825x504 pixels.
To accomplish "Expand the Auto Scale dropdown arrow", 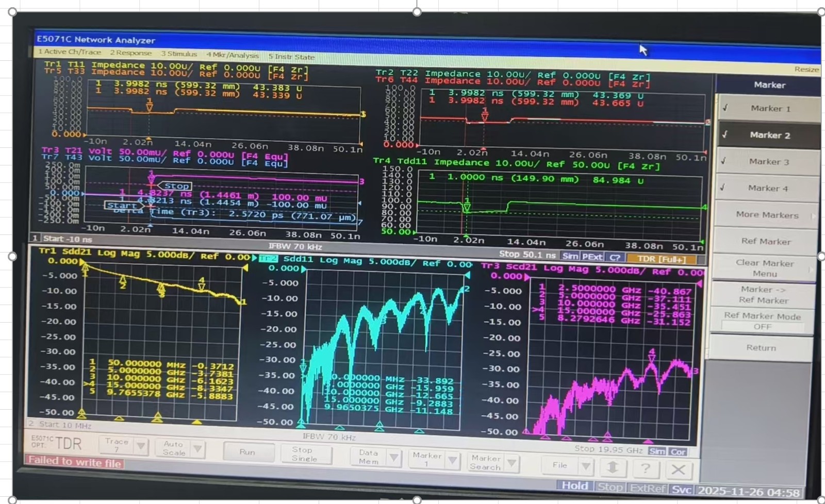I will [x=197, y=448].
